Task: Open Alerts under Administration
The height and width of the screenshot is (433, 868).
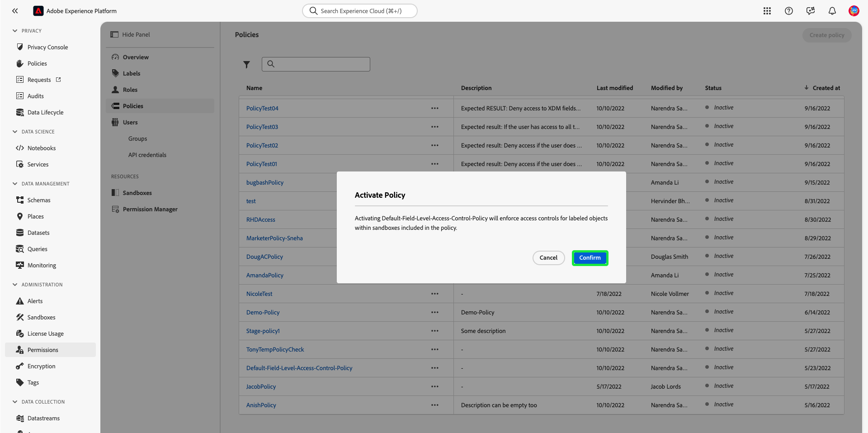Action: point(34,301)
